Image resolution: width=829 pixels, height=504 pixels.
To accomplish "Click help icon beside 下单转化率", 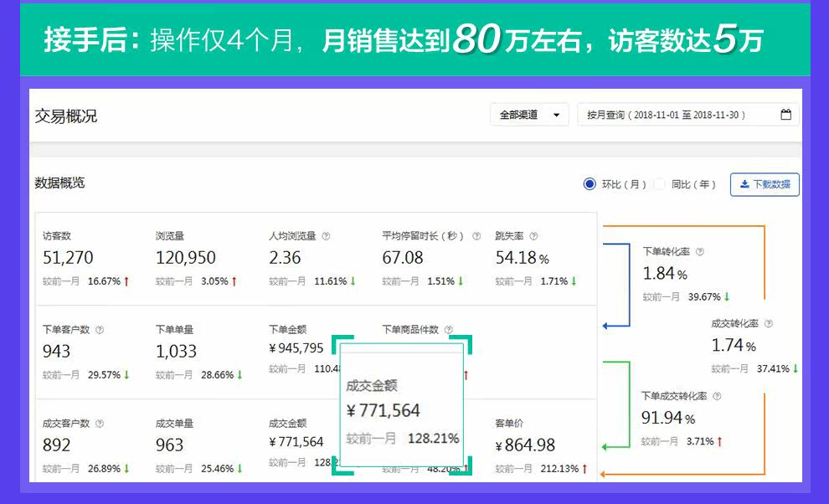I will (700, 252).
